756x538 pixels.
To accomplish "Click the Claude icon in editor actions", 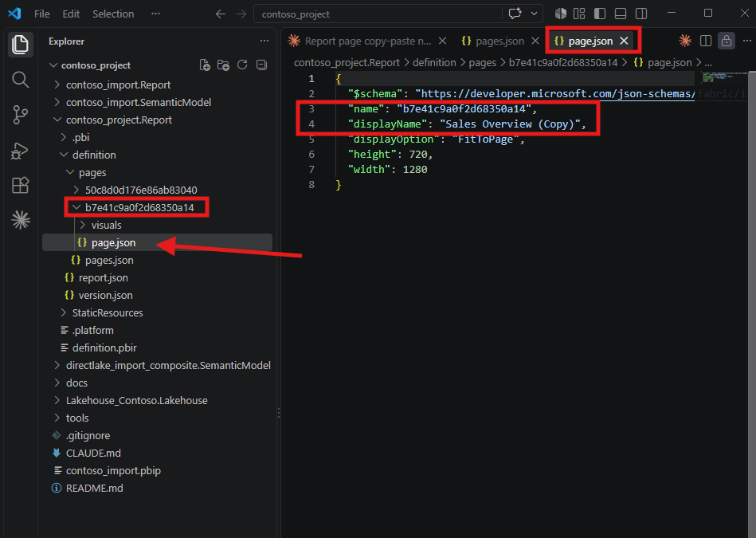I will click(x=684, y=41).
